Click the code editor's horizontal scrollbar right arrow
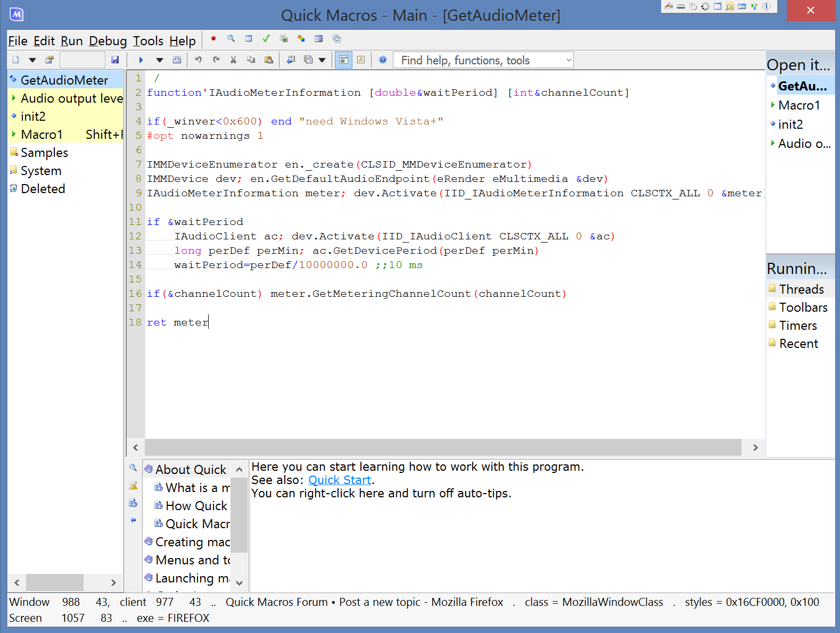This screenshot has width=840, height=633. tap(755, 447)
